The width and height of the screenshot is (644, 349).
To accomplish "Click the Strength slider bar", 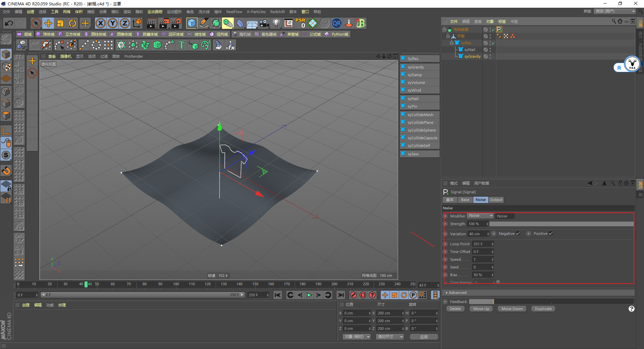I will coord(561,224).
